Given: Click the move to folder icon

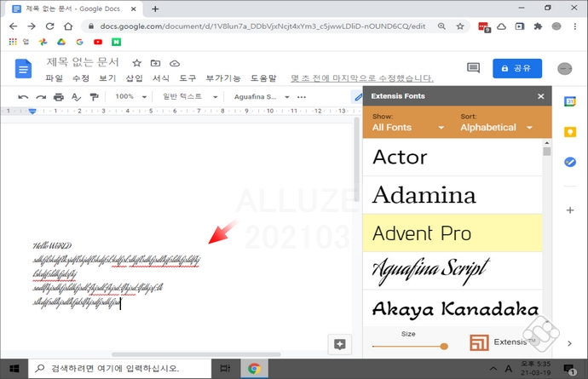Looking at the screenshot, I should [x=155, y=63].
